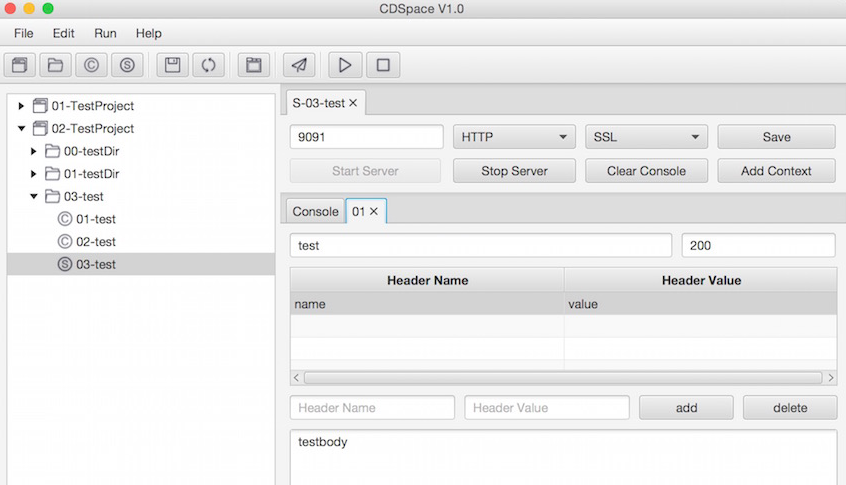Click the Header Value input field
The image size is (846, 485).
[x=547, y=408]
